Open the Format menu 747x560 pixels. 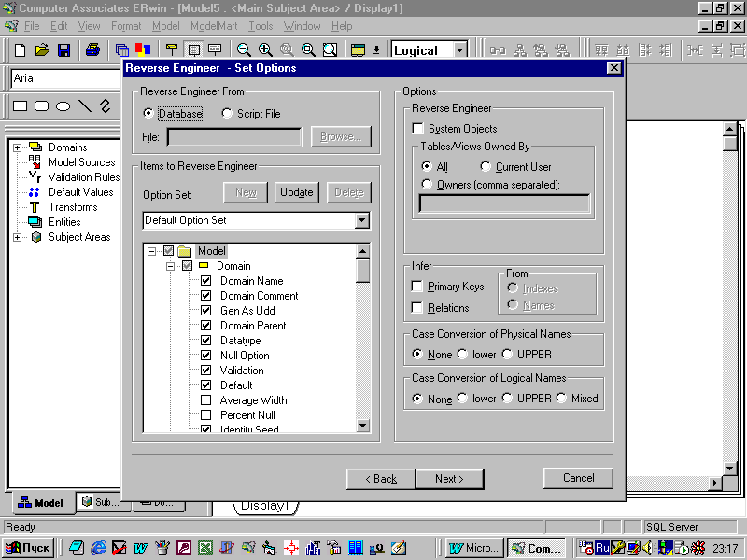(x=126, y=26)
